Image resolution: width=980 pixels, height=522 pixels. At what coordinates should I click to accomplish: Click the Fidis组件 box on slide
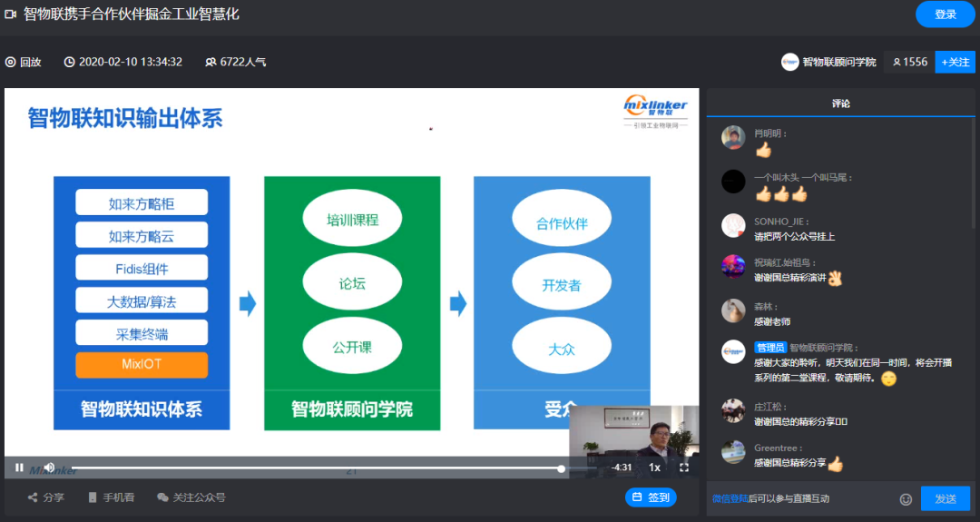point(142,268)
